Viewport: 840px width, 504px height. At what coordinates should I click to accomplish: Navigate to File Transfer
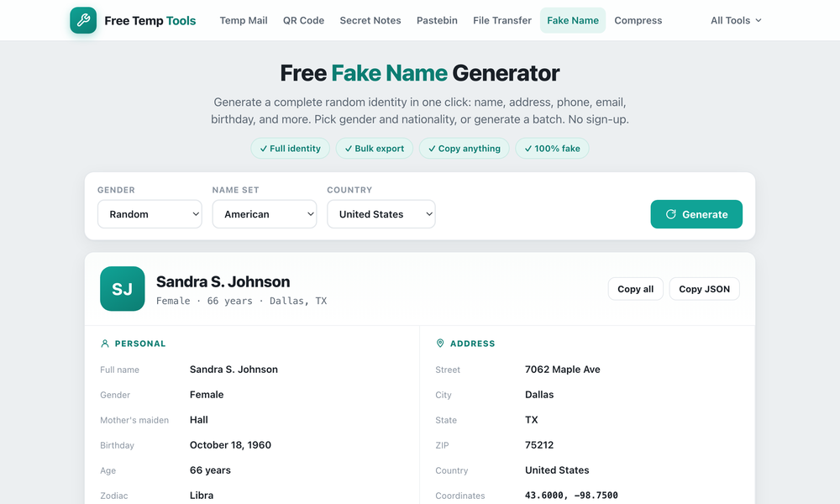coord(502,20)
